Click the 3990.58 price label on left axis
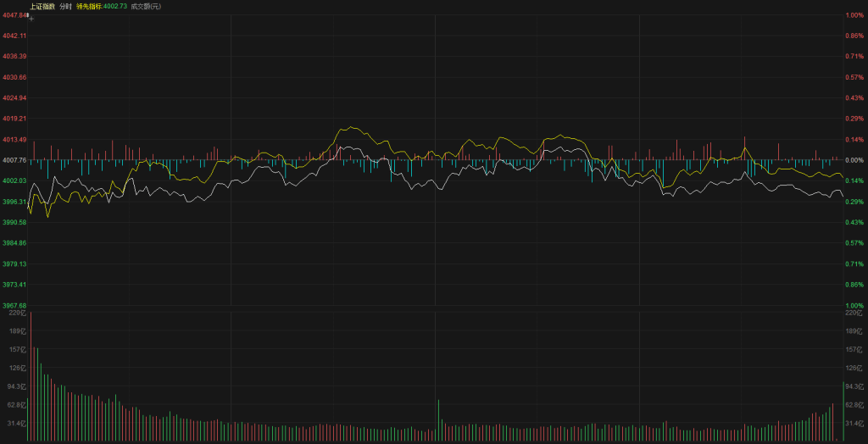Viewport: 868px width, 444px height. pos(14,222)
